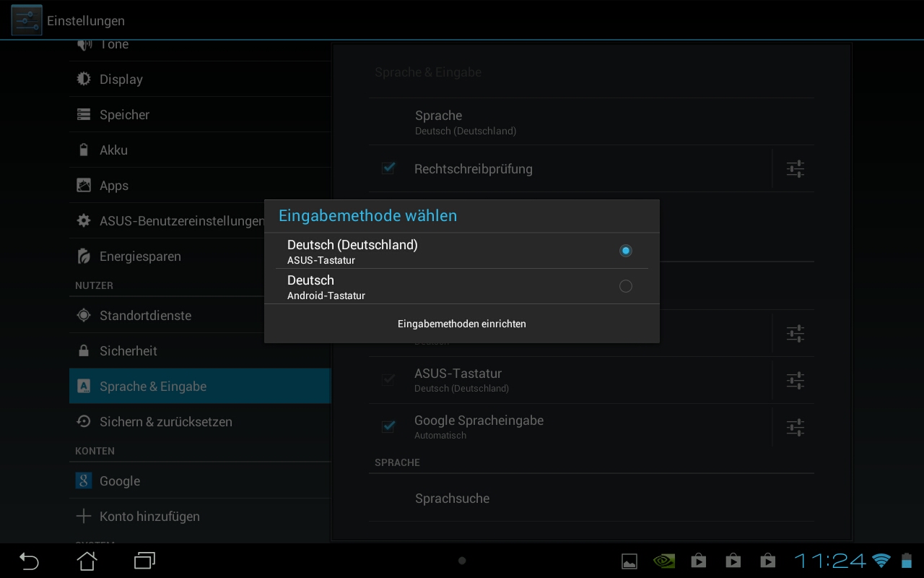Screen dimensions: 924x578
Task: Open Sichern & zurücksetzen in sidebar
Action: tap(165, 422)
